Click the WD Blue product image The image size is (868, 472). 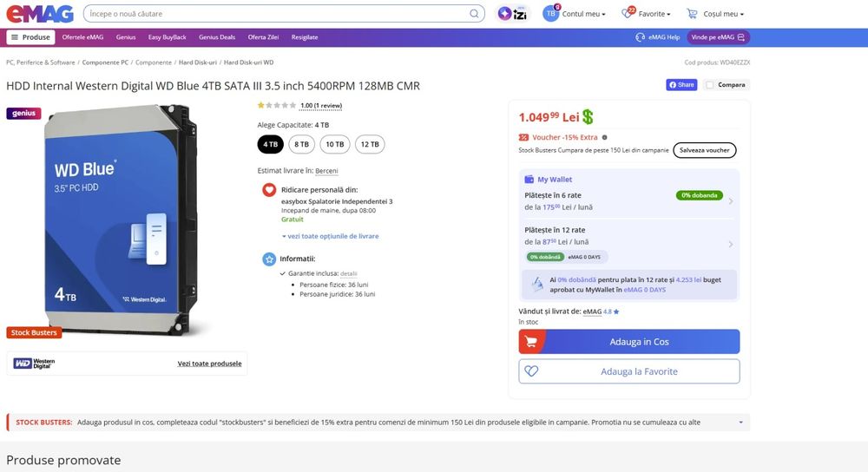(119, 220)
